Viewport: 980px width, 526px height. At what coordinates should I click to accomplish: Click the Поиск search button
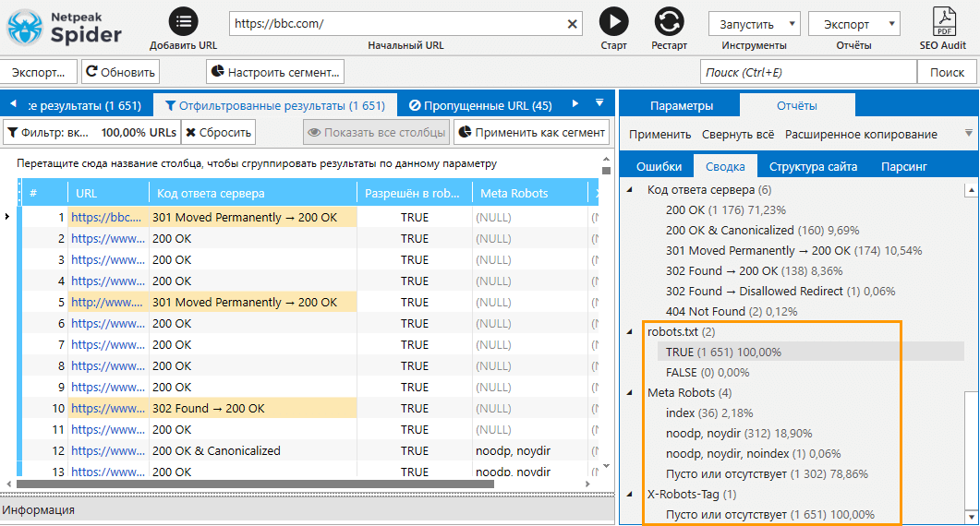[x=947, y=72]
